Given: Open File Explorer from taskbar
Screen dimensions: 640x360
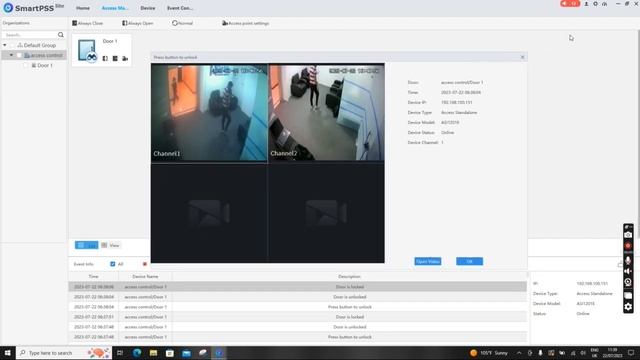Looking at the screenshot, I should (x=153, y=353).
